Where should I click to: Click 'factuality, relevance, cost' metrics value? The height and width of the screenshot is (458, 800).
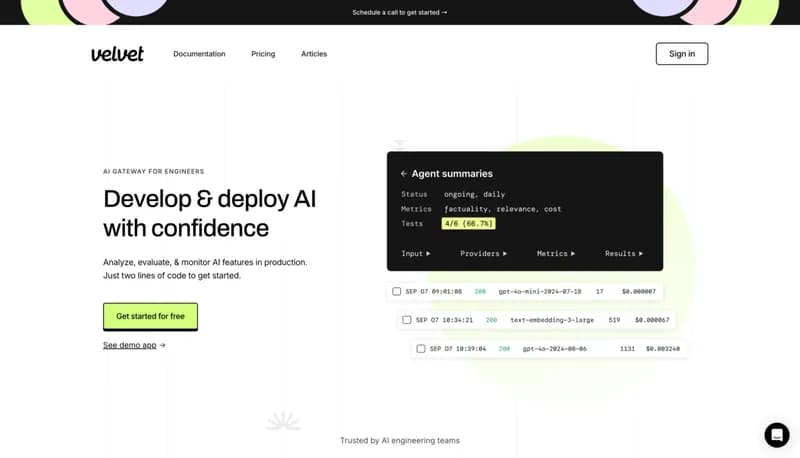pos(503,209)
